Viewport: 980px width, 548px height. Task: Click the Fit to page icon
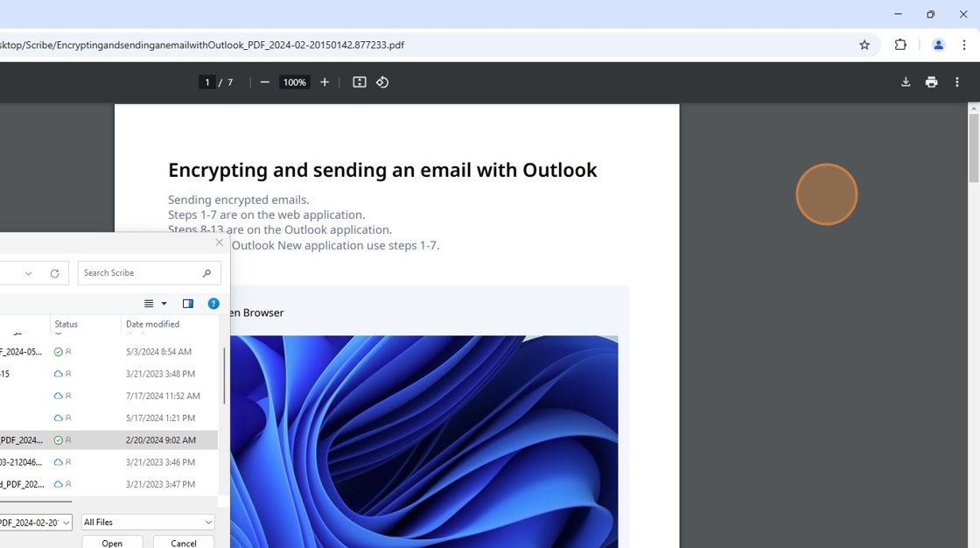tap(360, 82)
